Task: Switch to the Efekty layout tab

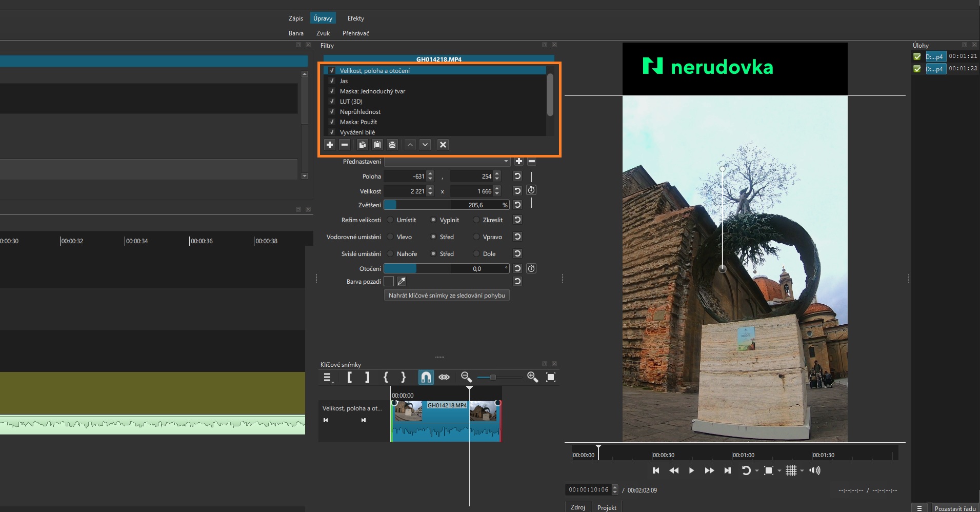Action: click(x=355, y=18)
